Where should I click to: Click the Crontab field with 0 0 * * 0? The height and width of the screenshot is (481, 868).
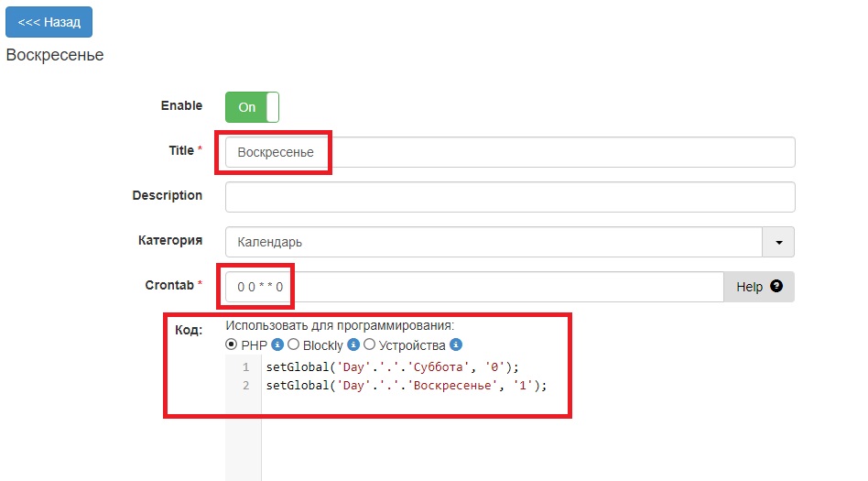pyautogui.click(x=474, y=287)
